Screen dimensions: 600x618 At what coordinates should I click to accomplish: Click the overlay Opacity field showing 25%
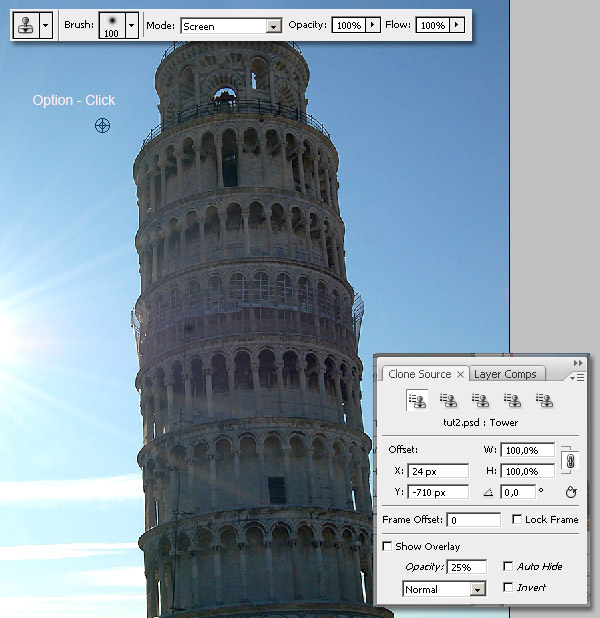tap(467, 567)
